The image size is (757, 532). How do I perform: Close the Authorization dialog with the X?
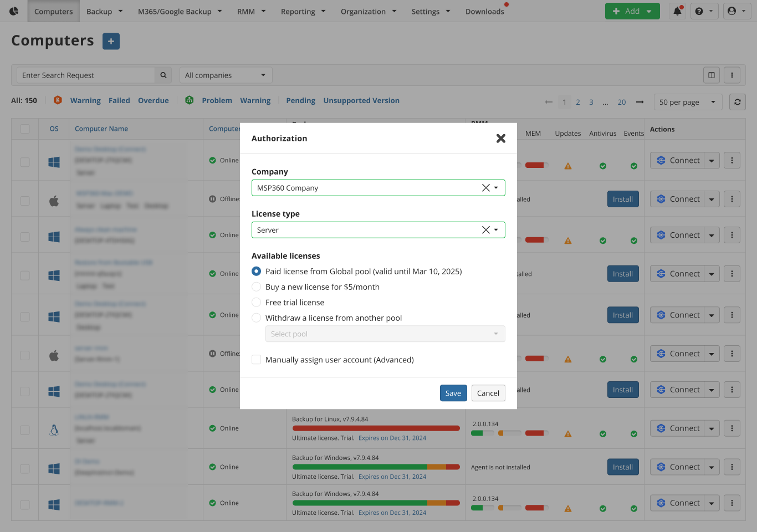coord(501,139)
